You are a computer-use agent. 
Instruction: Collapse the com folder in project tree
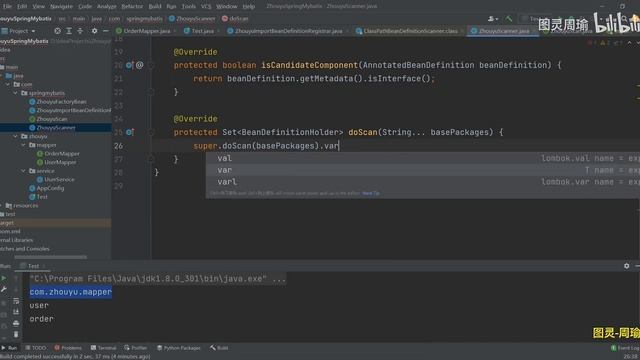click(x=8, y=84)
